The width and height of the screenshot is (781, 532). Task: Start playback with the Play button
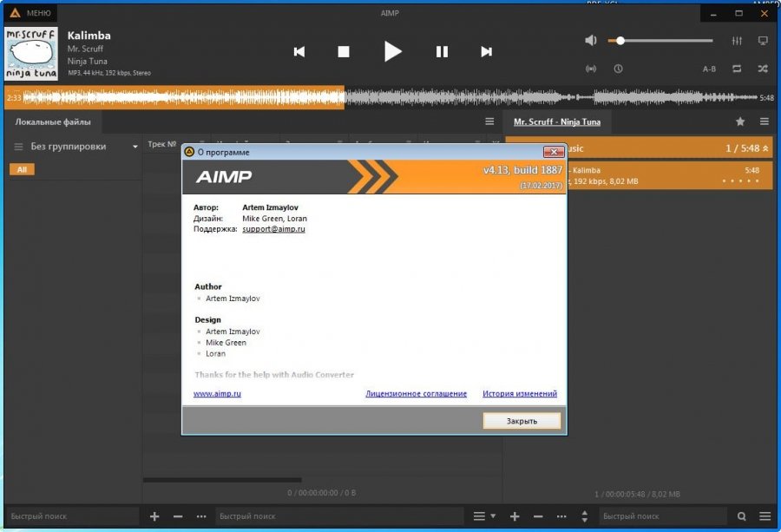pyautogui.click(x=392, y=51)
